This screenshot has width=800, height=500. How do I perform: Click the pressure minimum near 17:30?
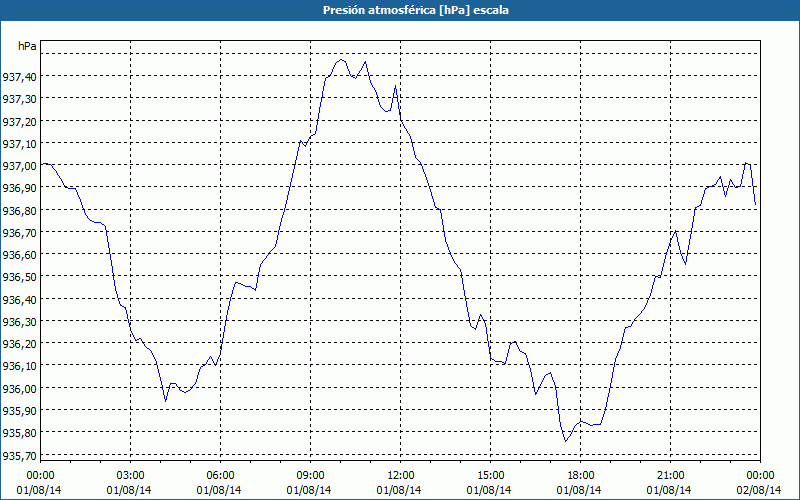click(x=565, y=441)
